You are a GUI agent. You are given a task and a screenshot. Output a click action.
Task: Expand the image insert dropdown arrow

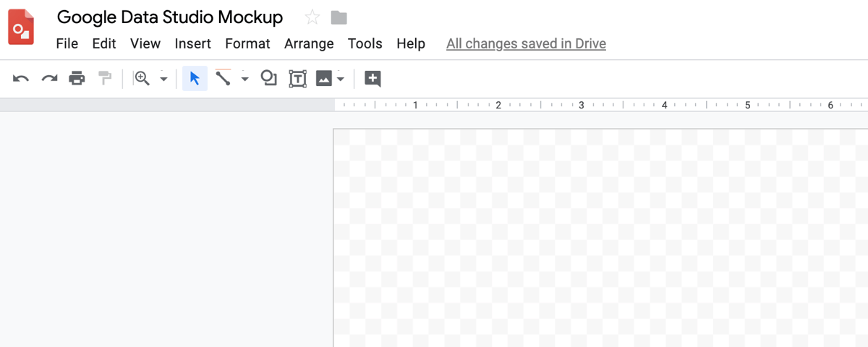click(x=341, y=79)
